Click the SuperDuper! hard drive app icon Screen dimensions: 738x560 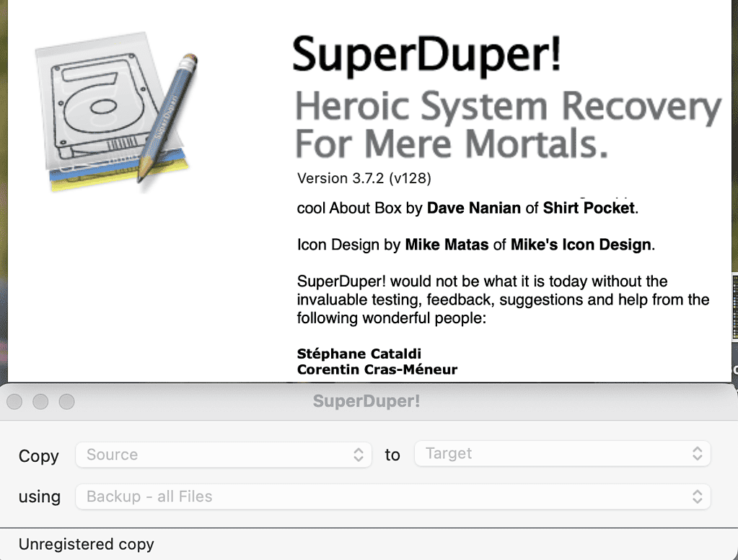[x=115, y=112]
